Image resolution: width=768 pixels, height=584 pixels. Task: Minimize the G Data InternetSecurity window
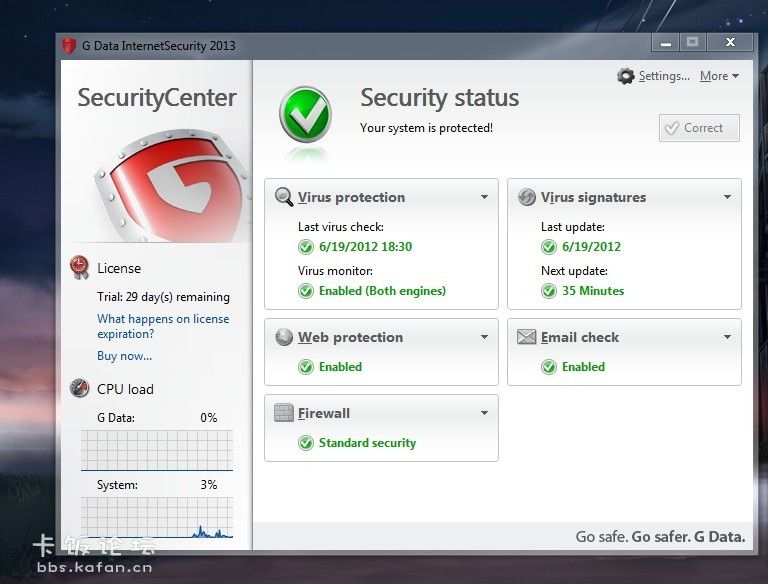pyautogui.click(x=665, y=43)
